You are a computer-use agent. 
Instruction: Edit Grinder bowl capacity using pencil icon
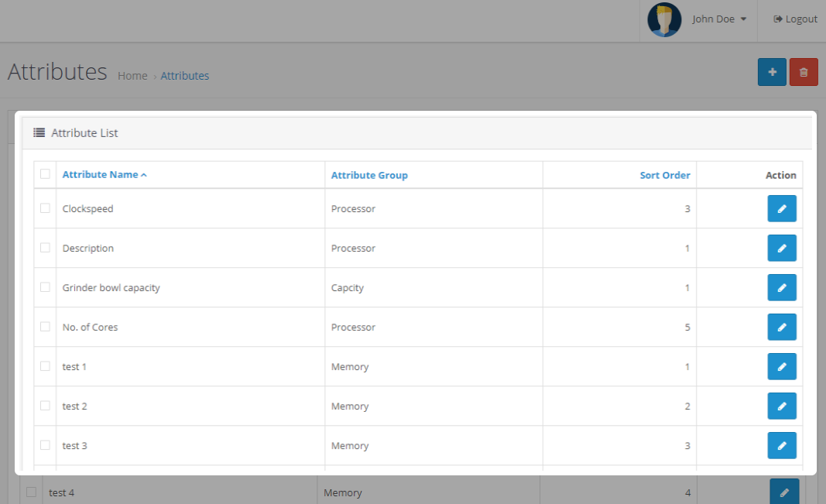[x=781, y=287]
